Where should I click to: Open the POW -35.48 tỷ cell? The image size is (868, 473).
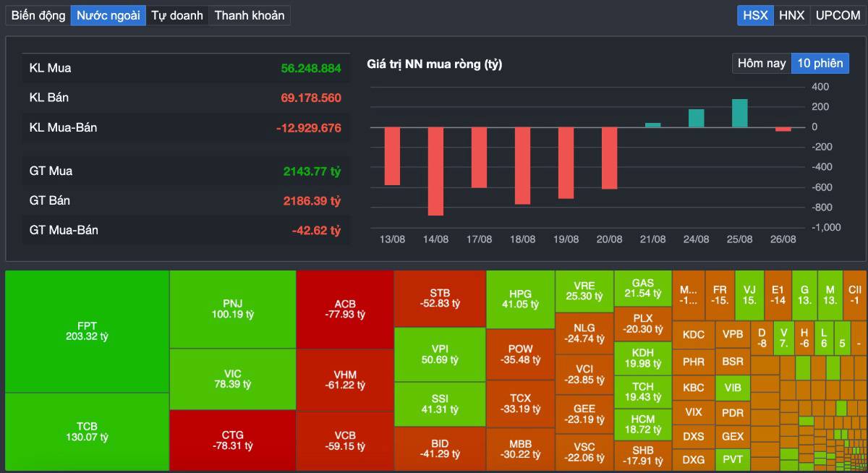point(520,354)
